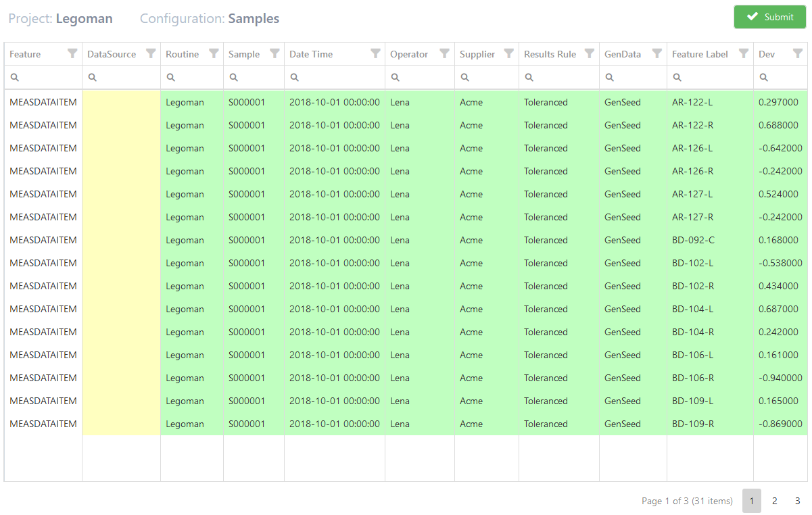This screenshot has height=515, width=812.
Task: Open the Dev column filter menu
Action: [797, 54]
